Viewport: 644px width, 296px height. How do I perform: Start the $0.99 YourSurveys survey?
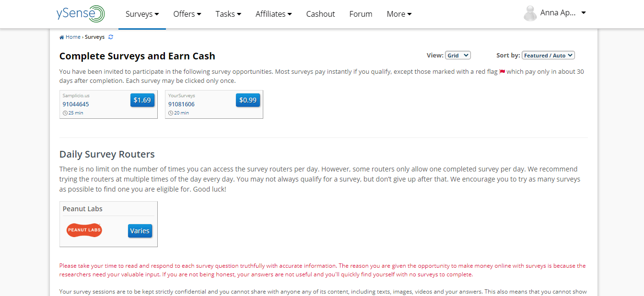[247, 100]
